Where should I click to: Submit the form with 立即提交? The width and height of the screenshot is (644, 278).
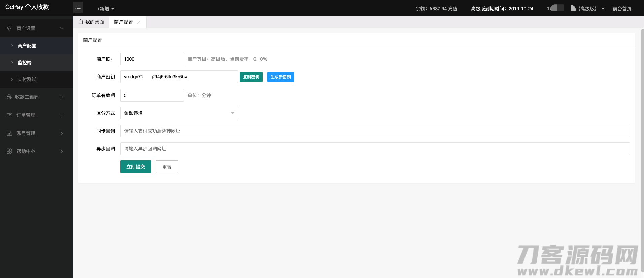coord(135,167)
